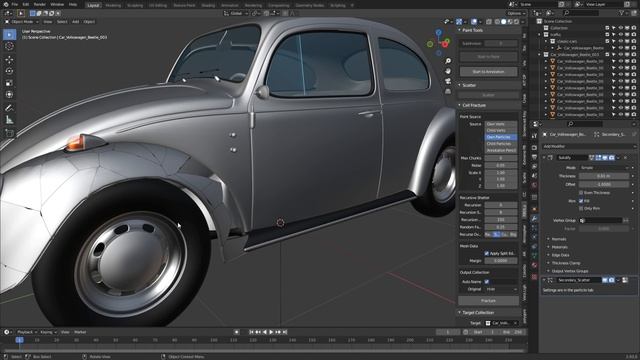
Task: Open the File menu
Action: pos(15,4)
